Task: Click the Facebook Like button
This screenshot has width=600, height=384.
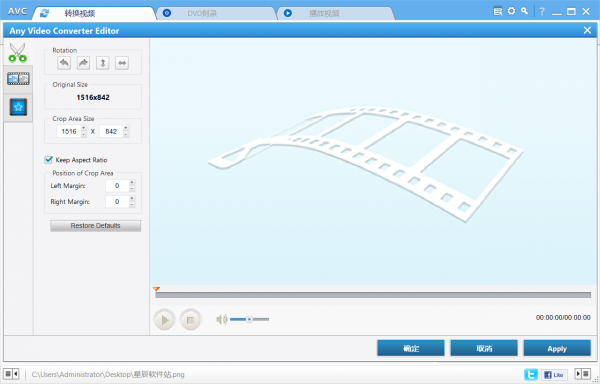Action: point(554,375)
